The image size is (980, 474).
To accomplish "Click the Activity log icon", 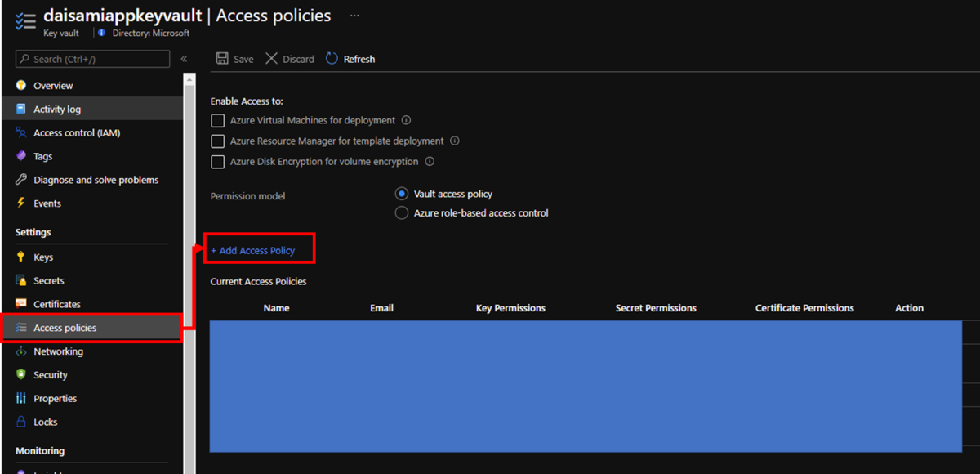I will click(x=21, y=109).
